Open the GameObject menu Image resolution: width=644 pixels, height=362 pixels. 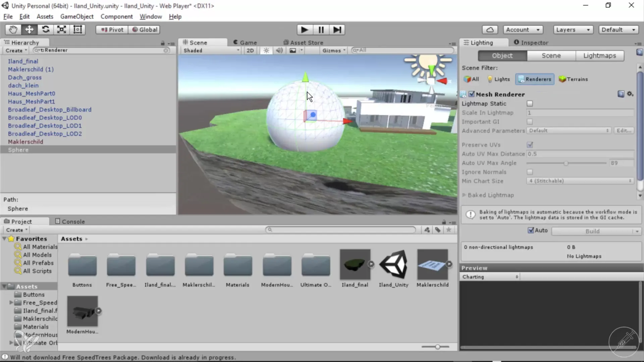[77, 16]
